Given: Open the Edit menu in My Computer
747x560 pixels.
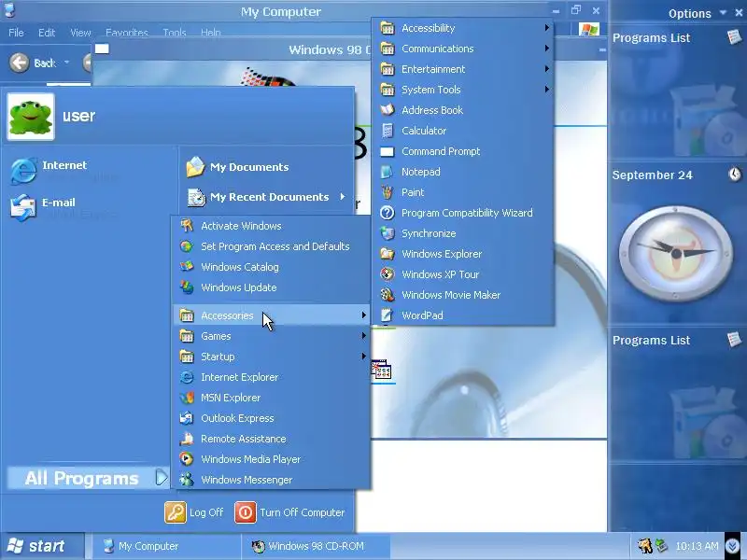Looking at the screenshot, I should [47, 33].
